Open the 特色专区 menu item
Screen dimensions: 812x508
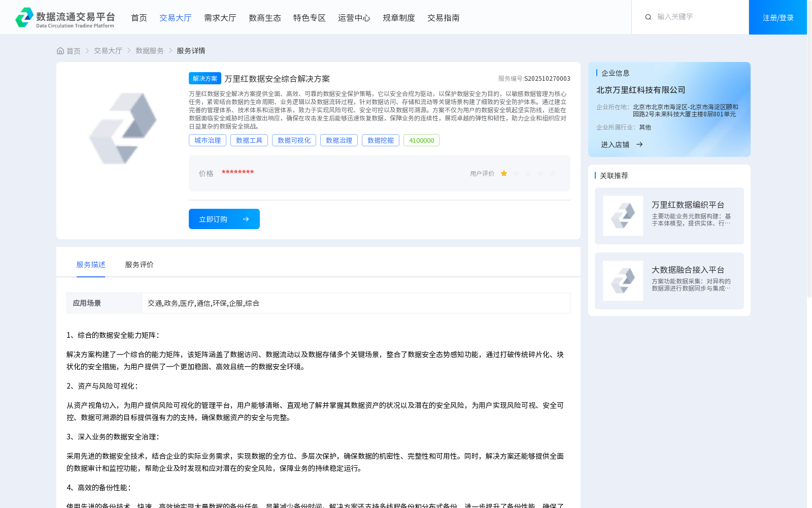[x=310, y=18]
